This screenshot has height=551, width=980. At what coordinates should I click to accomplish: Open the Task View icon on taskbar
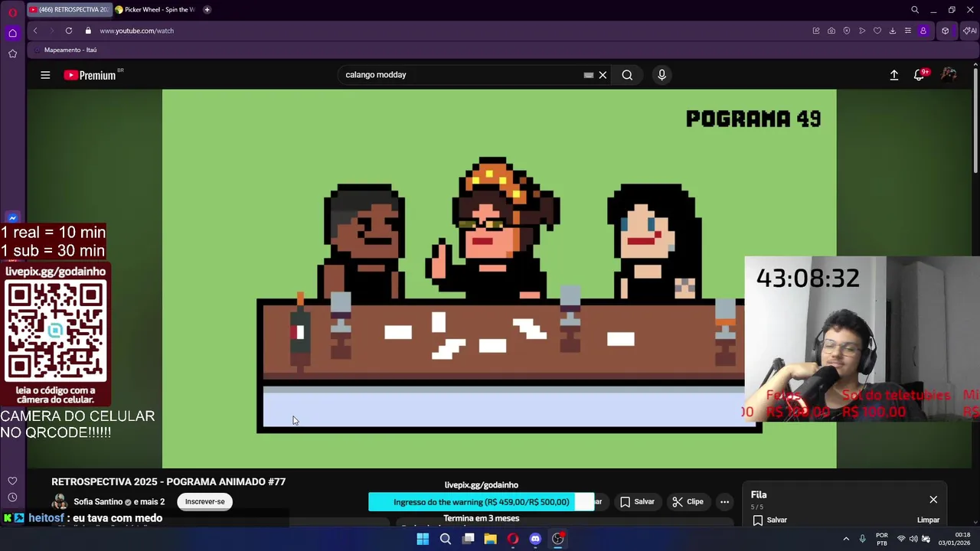click(468, 539)
